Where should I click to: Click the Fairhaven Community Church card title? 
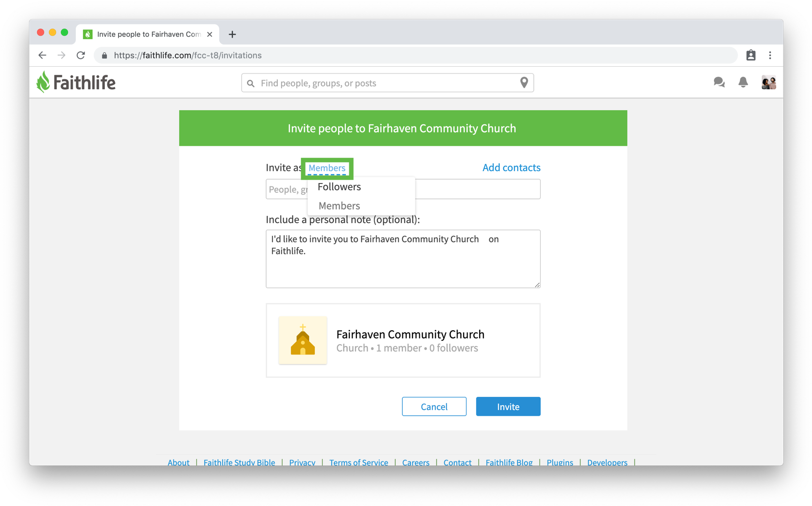[410, 334]
